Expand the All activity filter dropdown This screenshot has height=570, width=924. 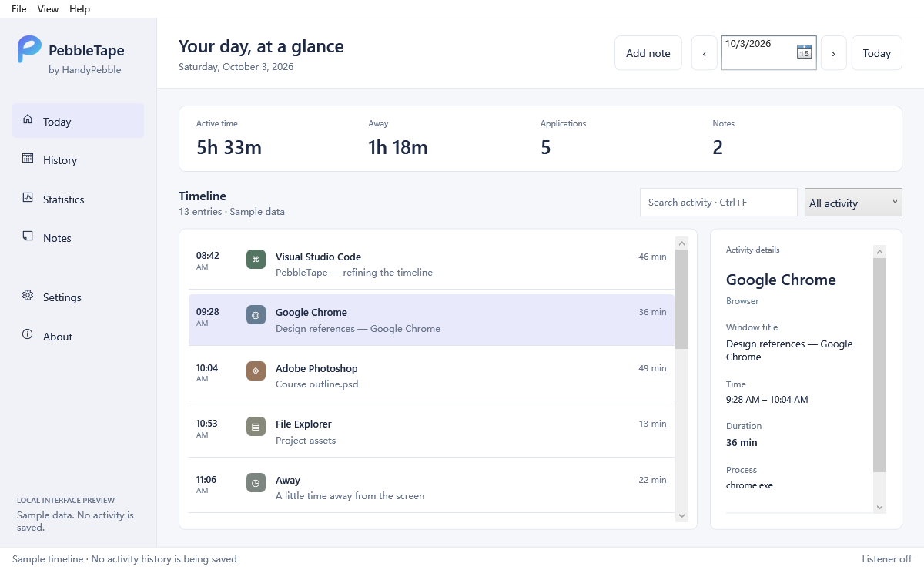tap(853, 203)
